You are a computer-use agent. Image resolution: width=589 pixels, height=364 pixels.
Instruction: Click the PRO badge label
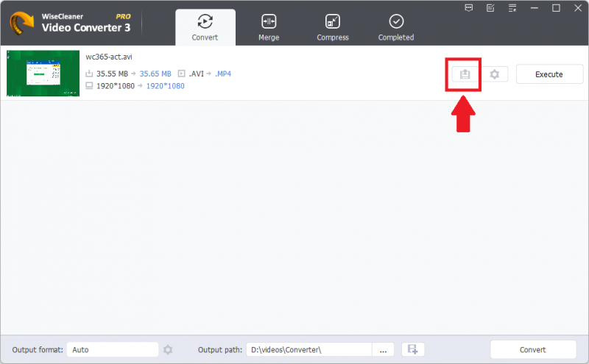point(123,16)
